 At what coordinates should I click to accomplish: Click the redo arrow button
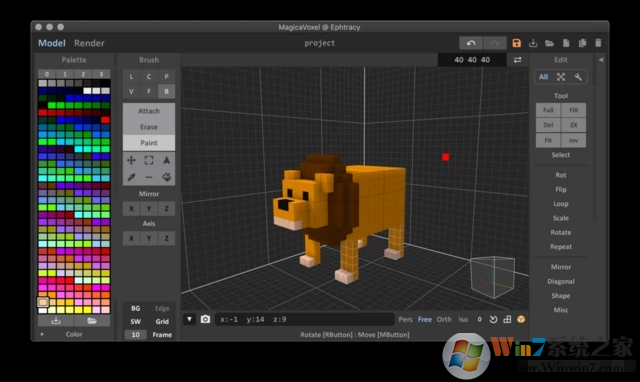tap(495, 43)
